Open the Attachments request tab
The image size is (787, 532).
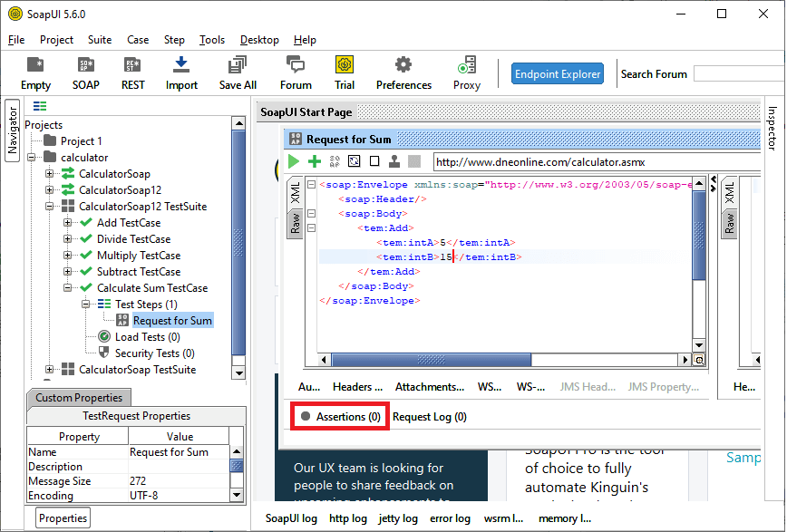pyautogui.click(x=430, y=386)
